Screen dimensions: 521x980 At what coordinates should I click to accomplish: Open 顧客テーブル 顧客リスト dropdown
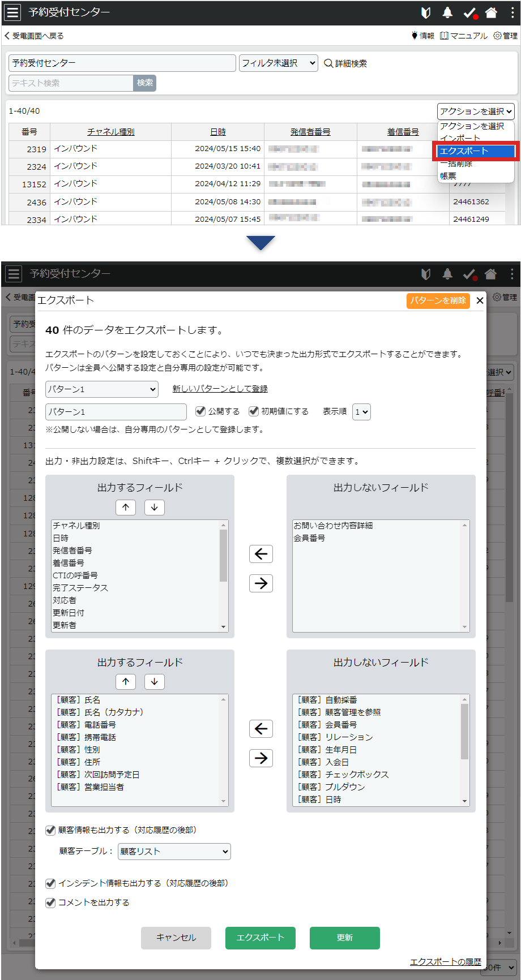[x=174, y=852]
